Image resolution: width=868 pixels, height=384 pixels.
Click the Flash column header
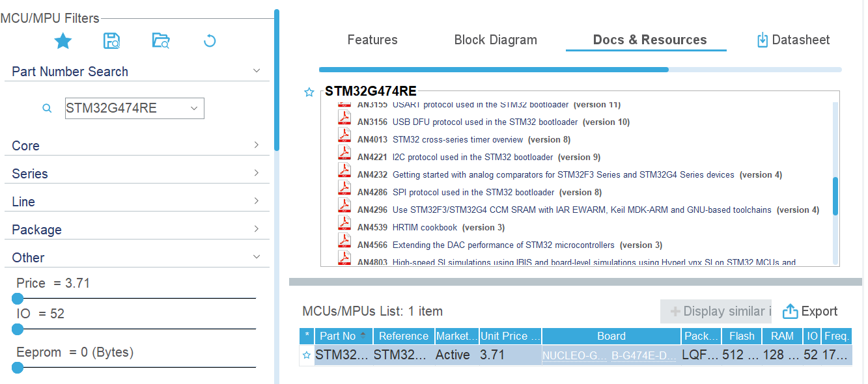click(x=742, y=336)
